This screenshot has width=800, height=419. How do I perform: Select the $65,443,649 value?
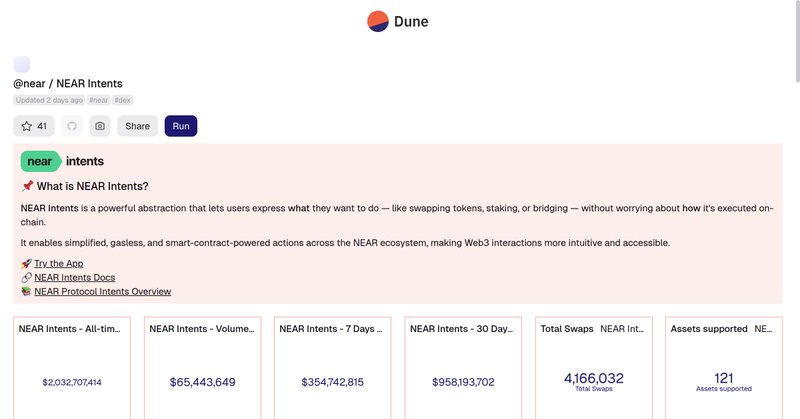[x=203, y=382]
